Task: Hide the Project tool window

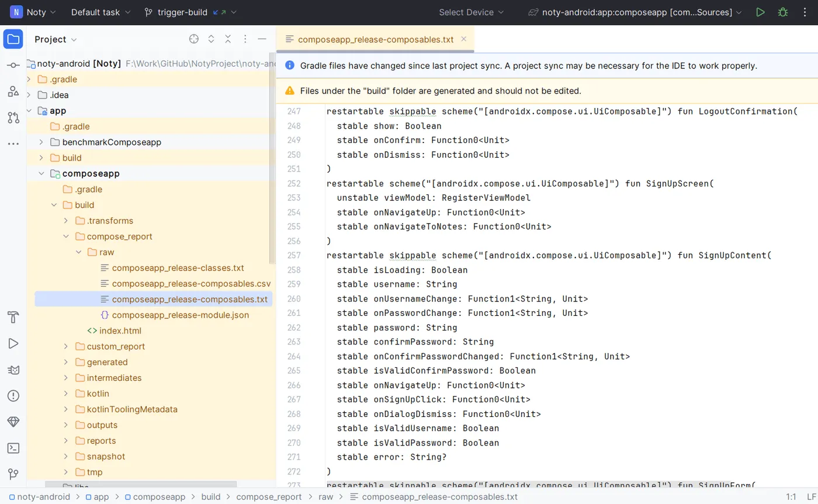Action: coord(262,39)
